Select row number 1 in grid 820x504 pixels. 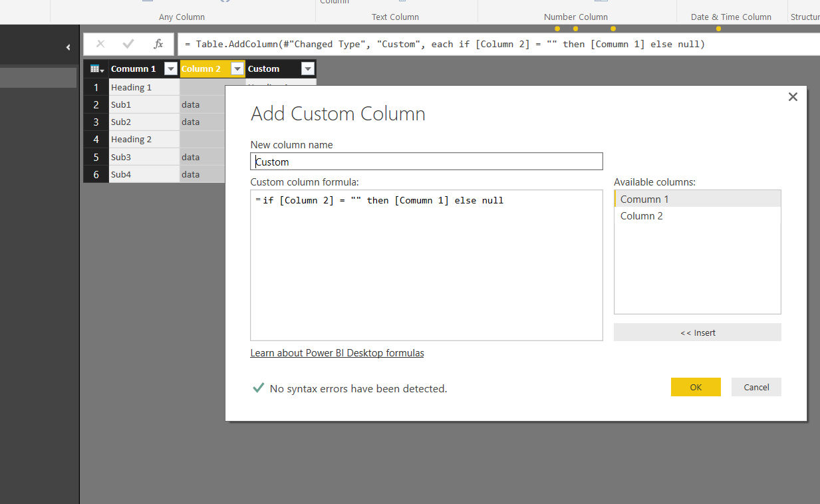pyautogui.click(x=96, y=87)
